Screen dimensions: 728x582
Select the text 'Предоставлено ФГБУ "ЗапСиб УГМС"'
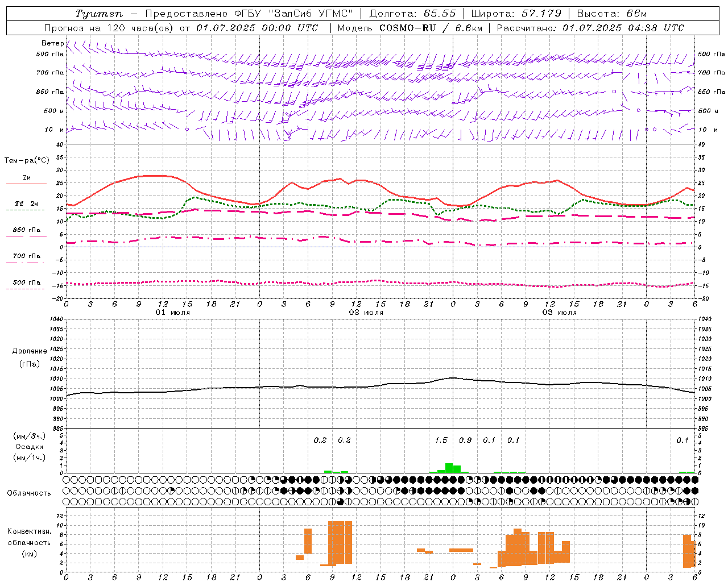coord(250,14)
